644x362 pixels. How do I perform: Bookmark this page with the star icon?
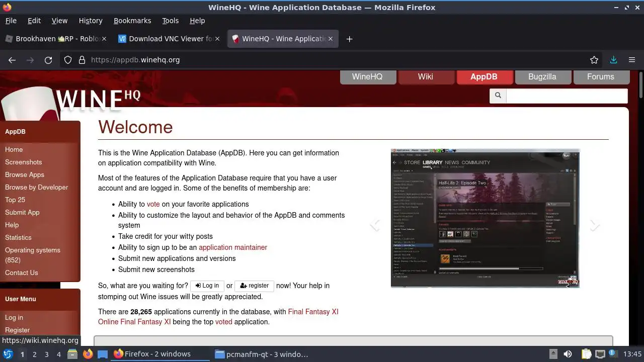594,60
